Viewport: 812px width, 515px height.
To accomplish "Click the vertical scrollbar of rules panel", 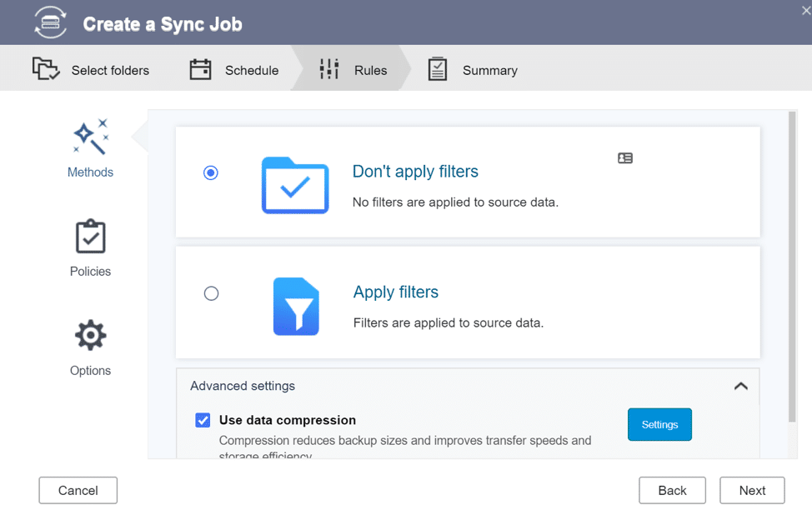I will 792,267.
